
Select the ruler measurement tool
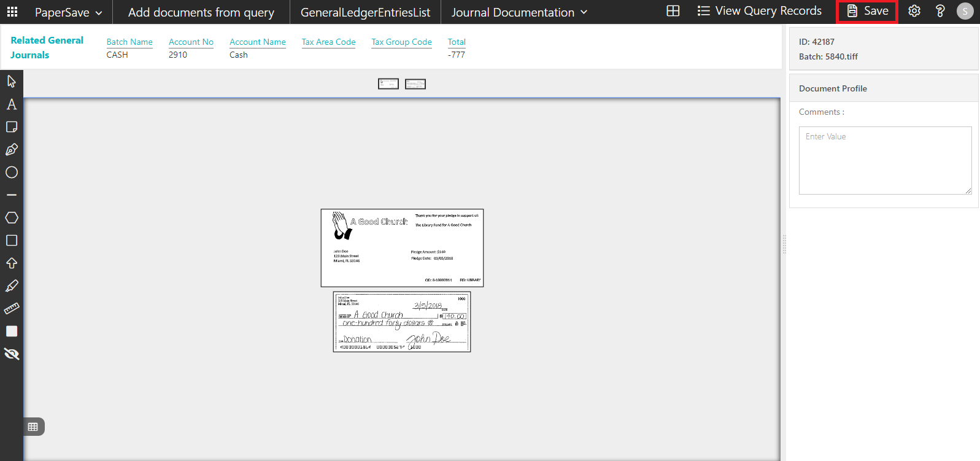pyautogui.click(x=11, y=309)
